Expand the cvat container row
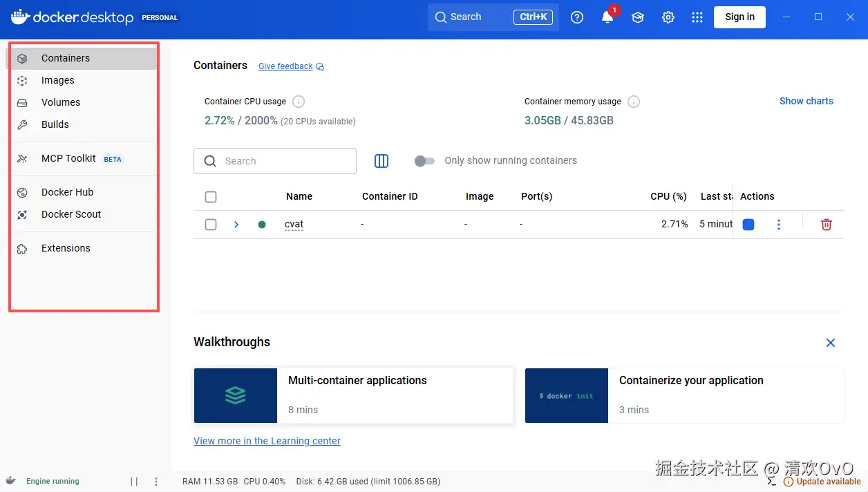Viewport: 868px width, 492px height. click(x=236, y=225)
